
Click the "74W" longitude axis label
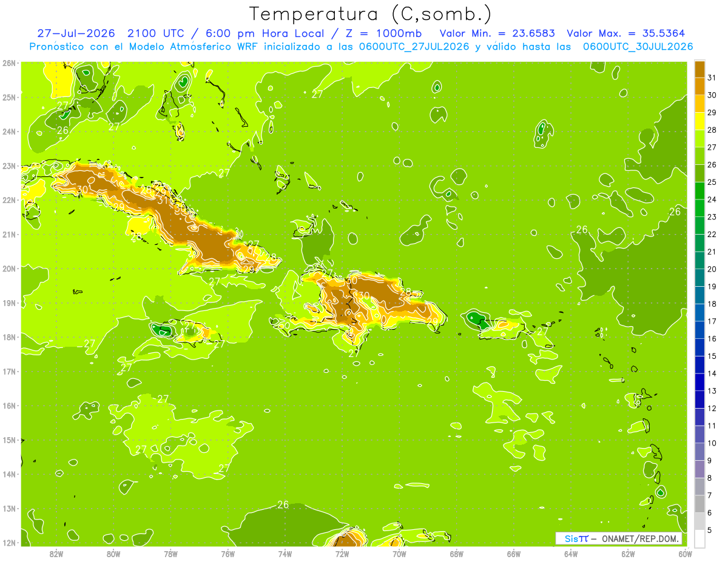click(285, 553)
